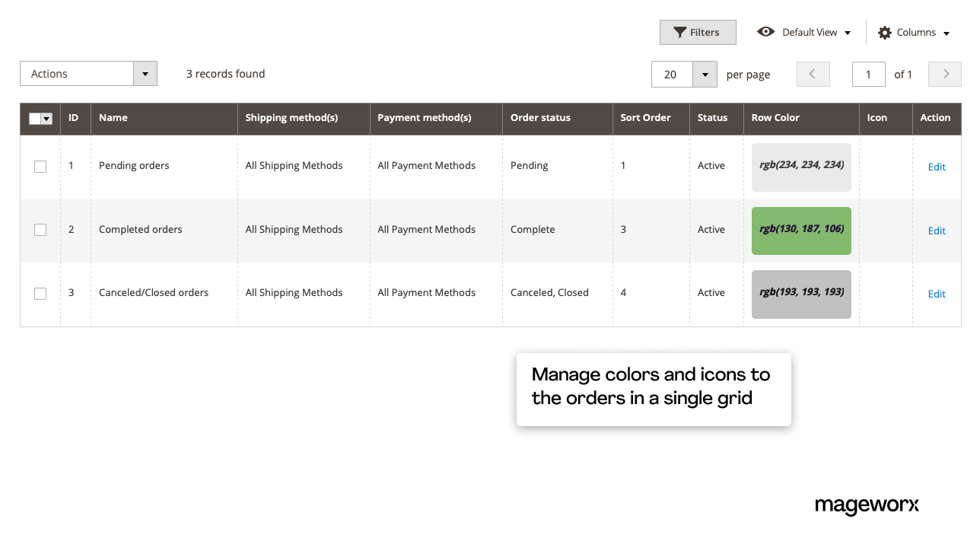
Task: Open the Filters funnel icon
Action: click(679, 32)
